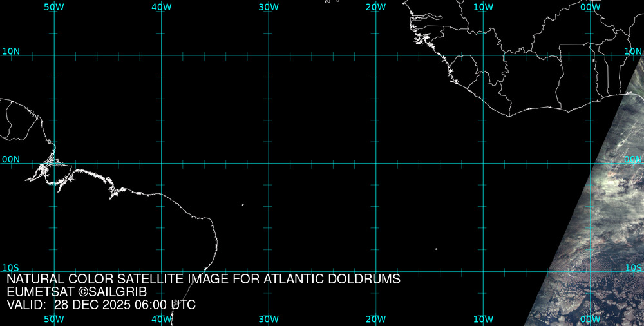Viewport: 644px width, 326px height.
Task: Click the 00N latitude label on right edge
Action: click(634, 159)
